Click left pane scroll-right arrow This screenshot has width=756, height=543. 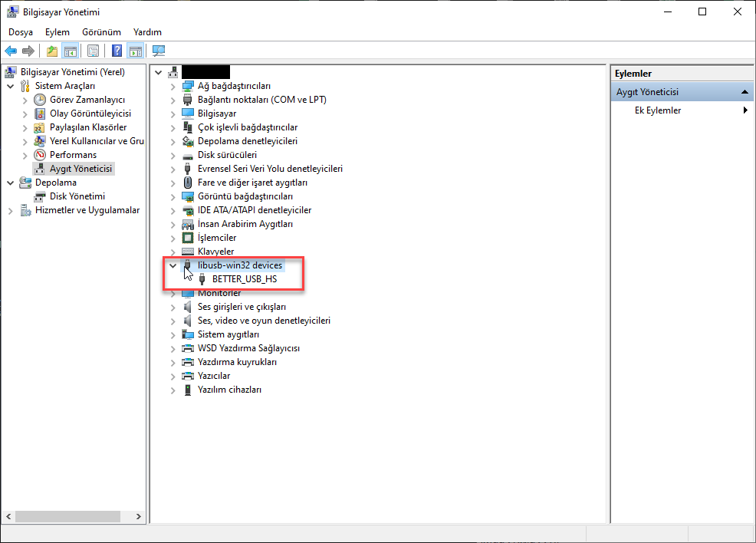[x=138, y=516]
